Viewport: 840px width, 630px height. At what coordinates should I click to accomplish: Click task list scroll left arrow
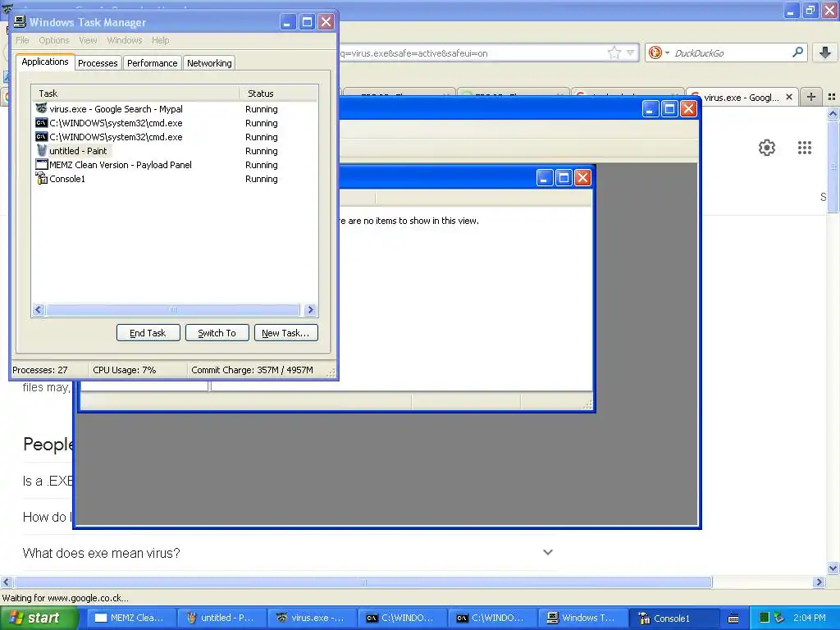[38, 309]
